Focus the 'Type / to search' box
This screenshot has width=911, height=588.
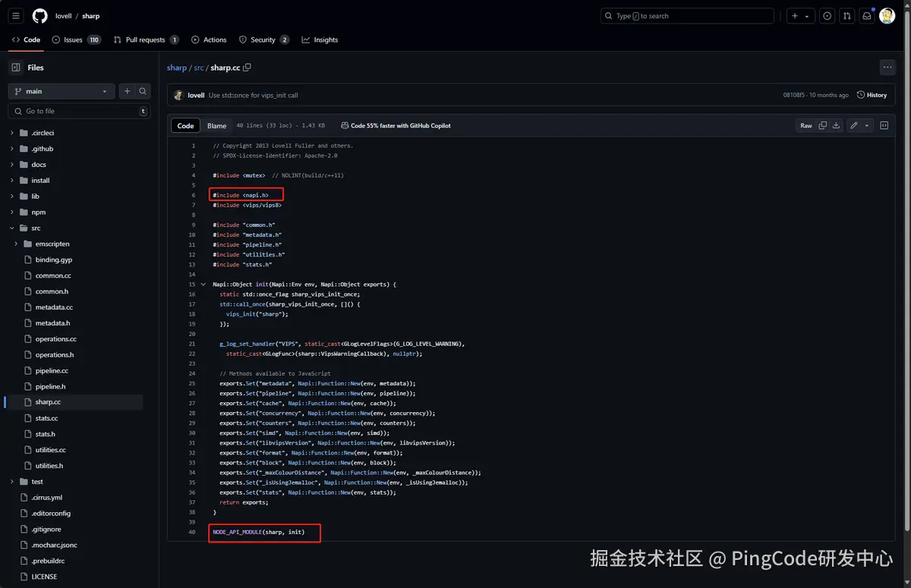pos(687,16)
